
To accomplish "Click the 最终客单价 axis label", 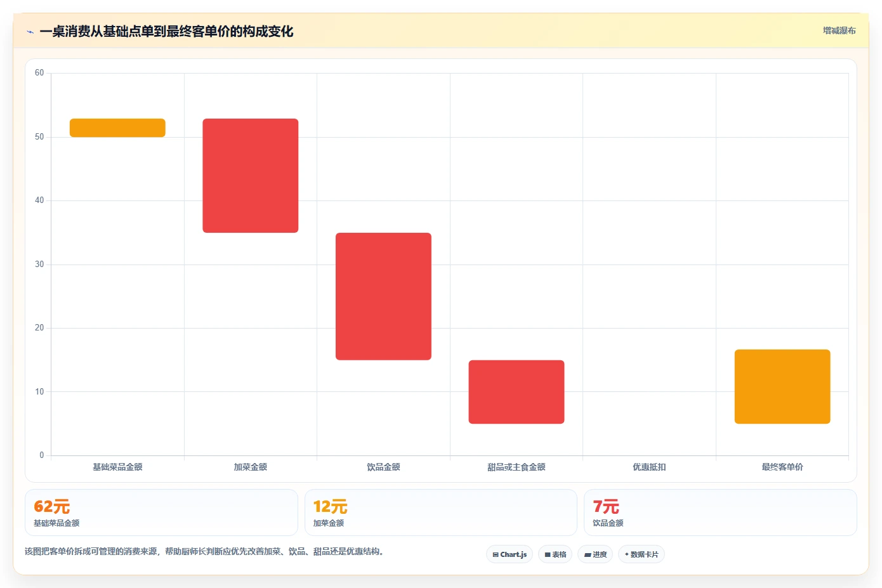I will [x=782, y=467].
